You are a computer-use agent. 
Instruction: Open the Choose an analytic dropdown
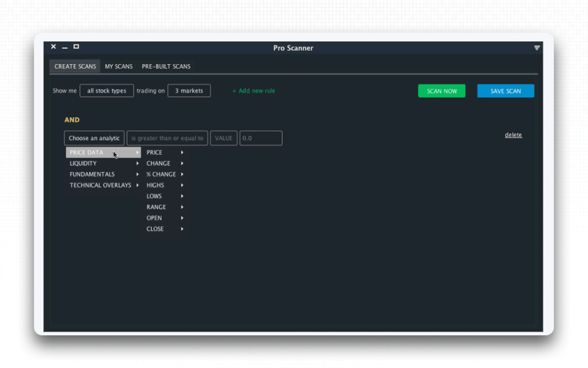click(x=94, y=138)
